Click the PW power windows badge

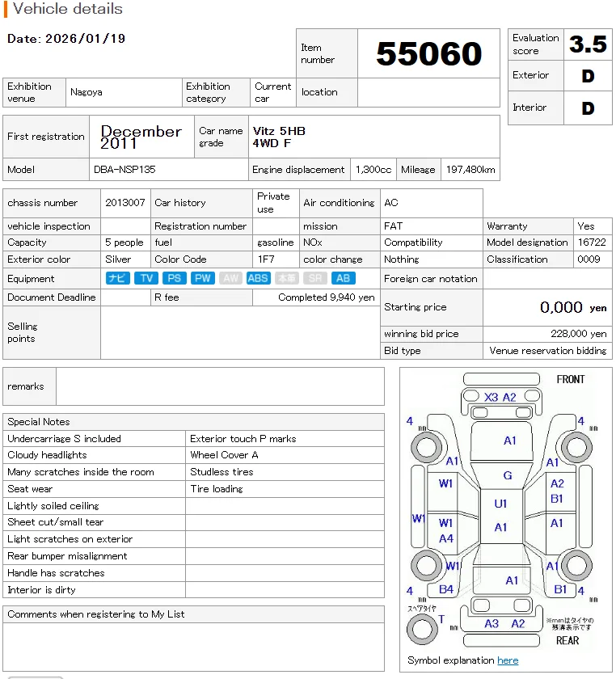pyautogui.click(x=202, y=278)
